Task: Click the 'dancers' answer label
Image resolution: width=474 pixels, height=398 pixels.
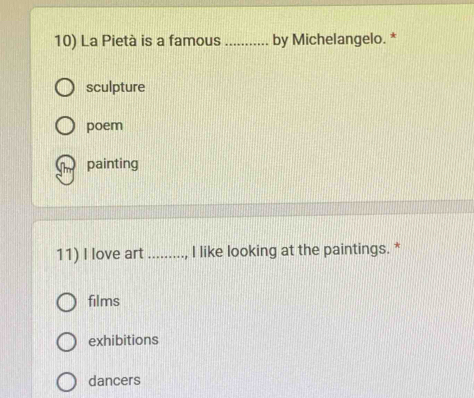Action: point(114,380)
